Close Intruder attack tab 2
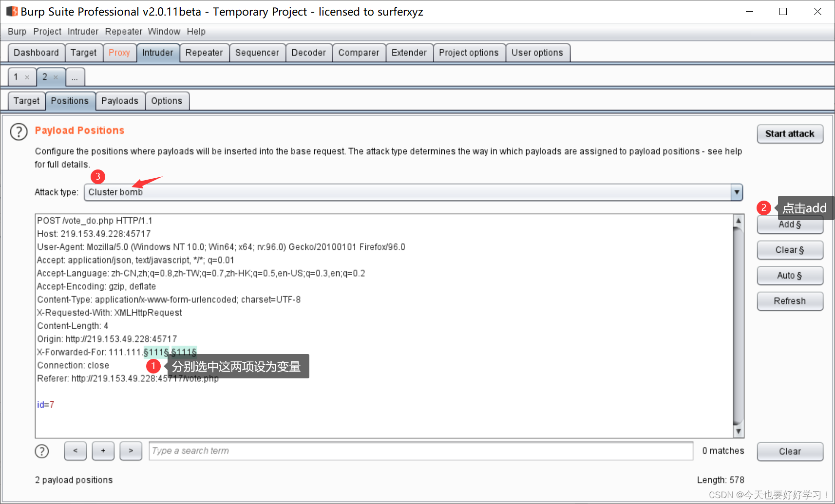 tap(56, 77)
